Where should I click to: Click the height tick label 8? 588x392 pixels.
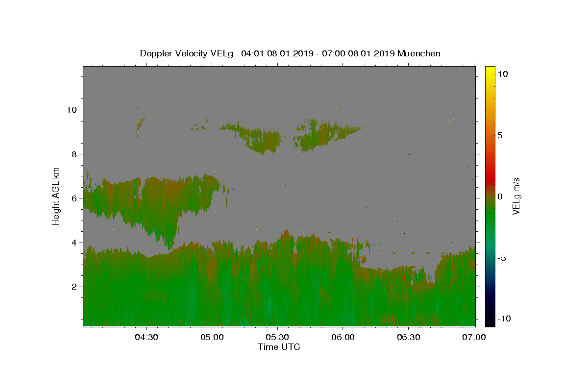(75, 154)
